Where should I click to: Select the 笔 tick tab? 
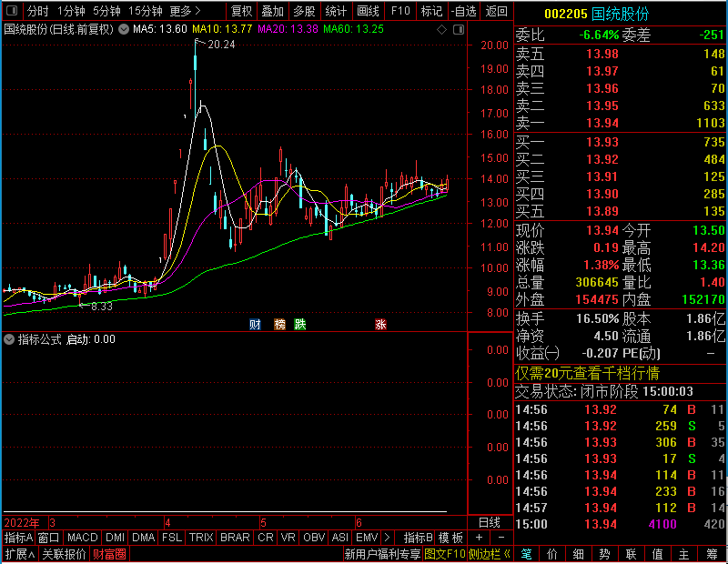(527, 554)
